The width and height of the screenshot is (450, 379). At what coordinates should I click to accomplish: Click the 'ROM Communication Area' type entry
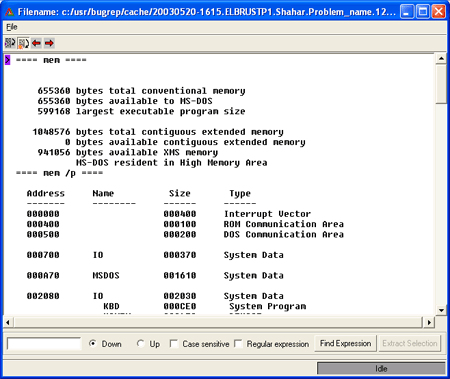tap(284, 224)
